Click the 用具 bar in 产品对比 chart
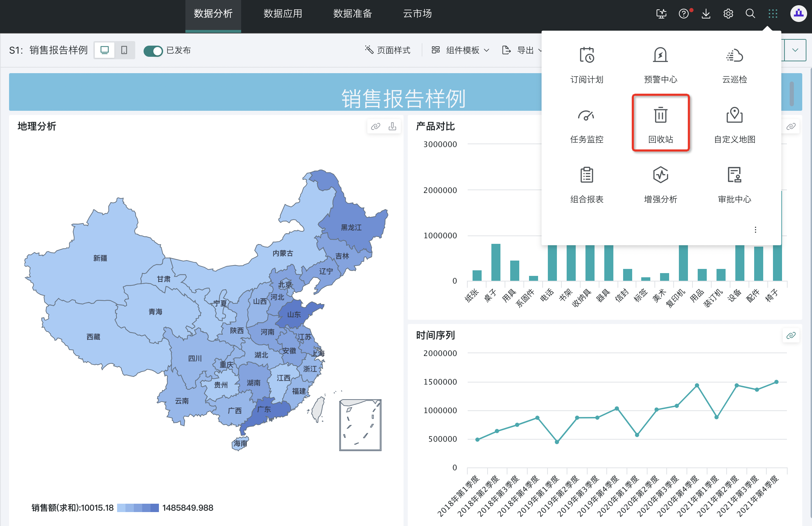 click(514, 271)
